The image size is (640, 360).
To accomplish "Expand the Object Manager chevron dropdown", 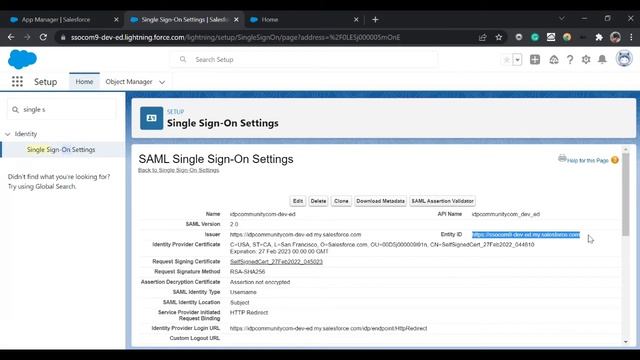I will click(x=162, y=82).
